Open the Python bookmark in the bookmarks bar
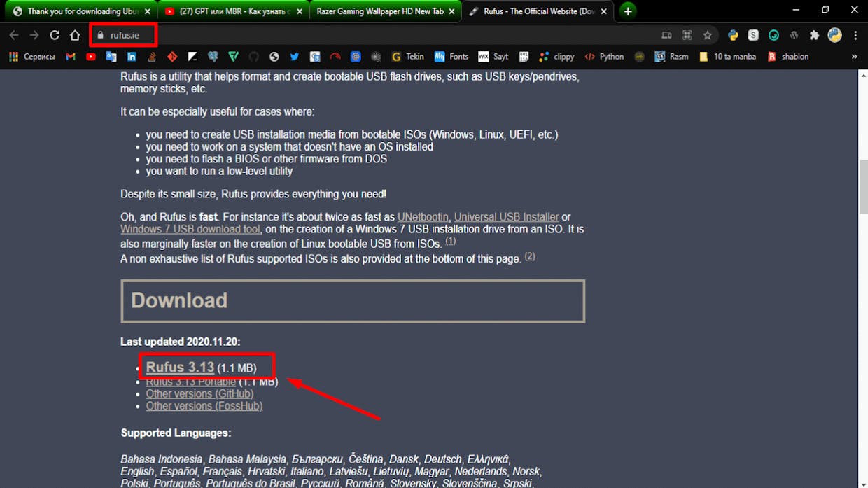The width and height of the screenshot is (868, 488). (605, 57)
